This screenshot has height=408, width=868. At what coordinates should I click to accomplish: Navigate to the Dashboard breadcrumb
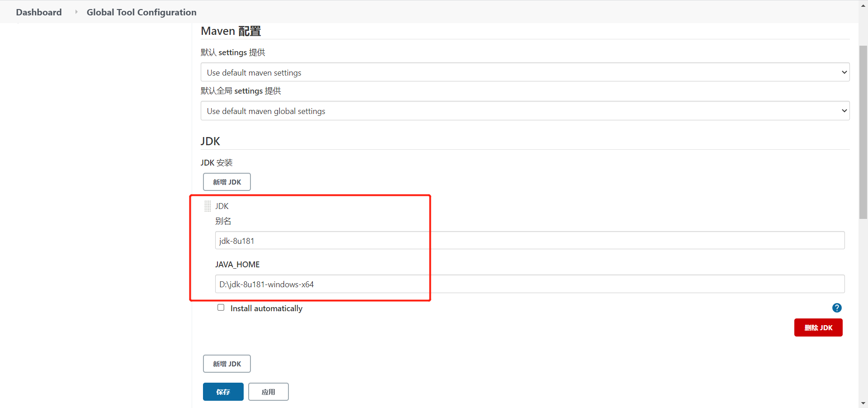click(x=38, y=12)
